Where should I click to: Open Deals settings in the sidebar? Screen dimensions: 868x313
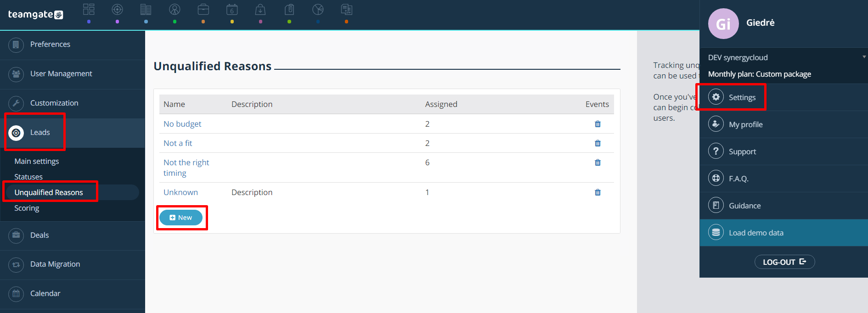(73, 235)
